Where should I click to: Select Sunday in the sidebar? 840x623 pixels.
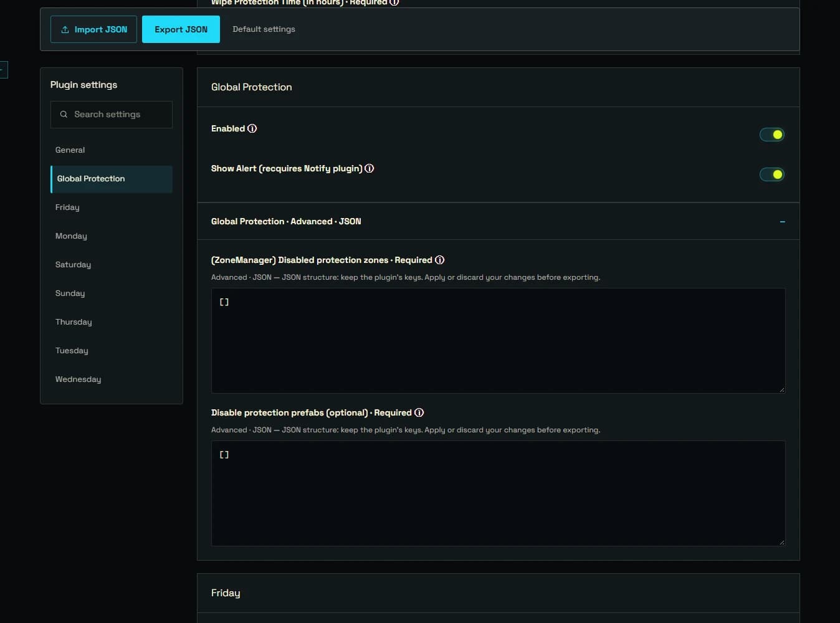(x=112, y=293)
